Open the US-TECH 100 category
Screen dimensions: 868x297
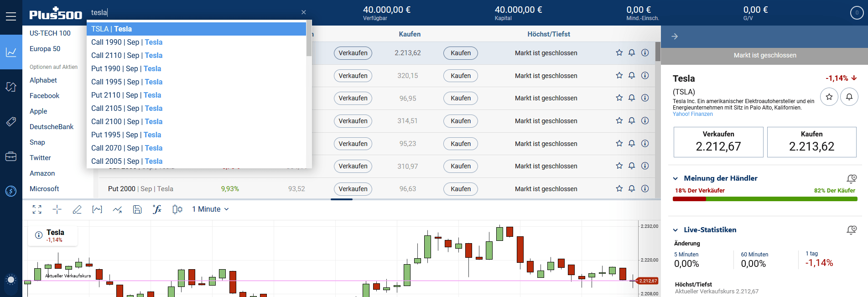tap(50, 33)
